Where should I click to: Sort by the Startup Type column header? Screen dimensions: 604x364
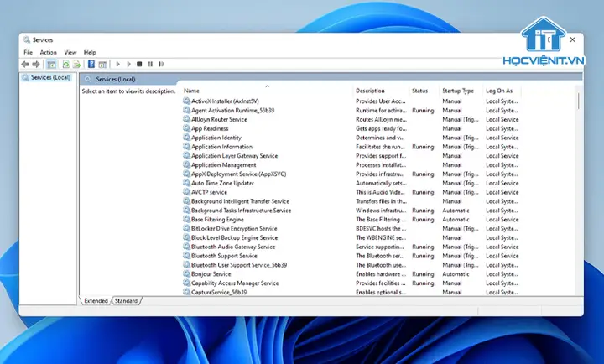click(458, 91)
